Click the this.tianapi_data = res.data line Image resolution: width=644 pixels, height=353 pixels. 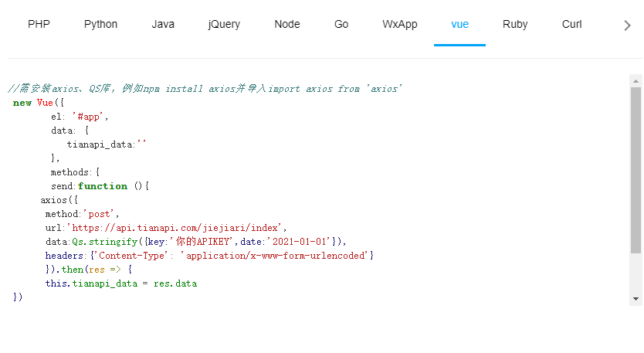[121, 283]
